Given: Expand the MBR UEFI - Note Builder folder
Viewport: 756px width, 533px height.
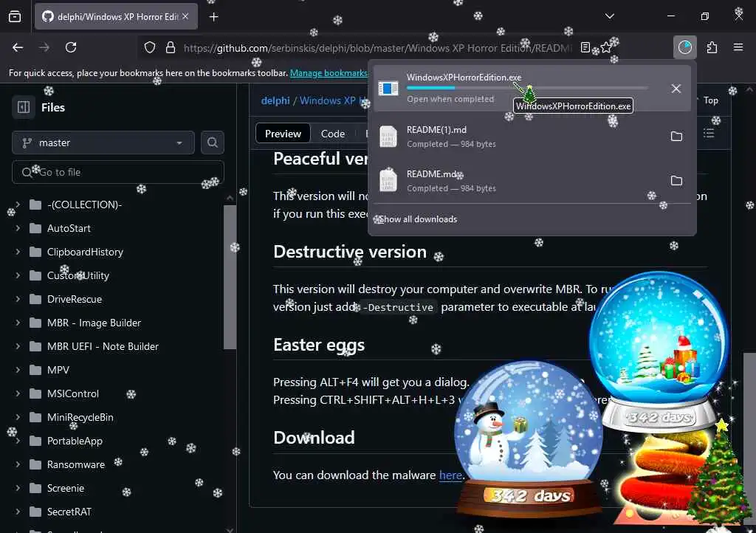Looking at the screenshot, I should [x=18, y=346].
